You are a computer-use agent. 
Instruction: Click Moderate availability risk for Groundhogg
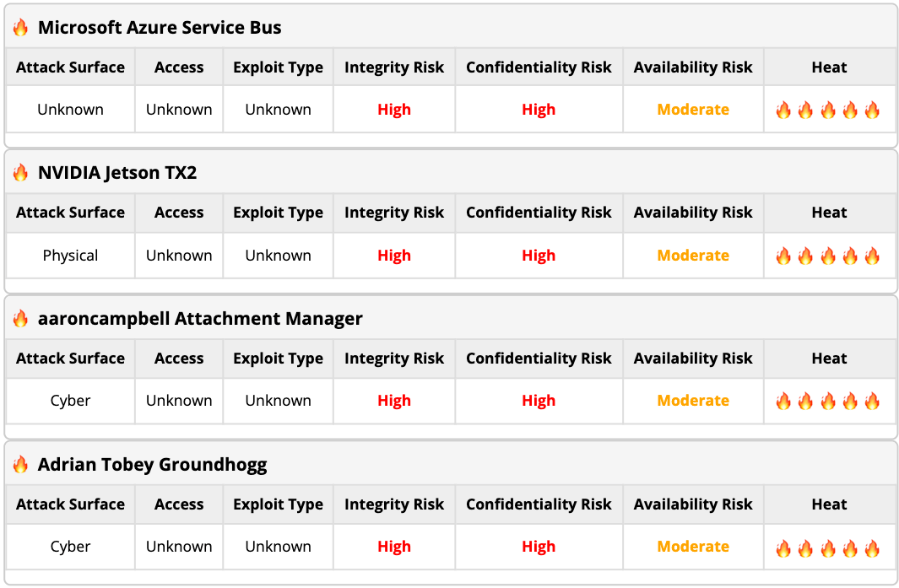pyautogui.click(x=692, y=546)
